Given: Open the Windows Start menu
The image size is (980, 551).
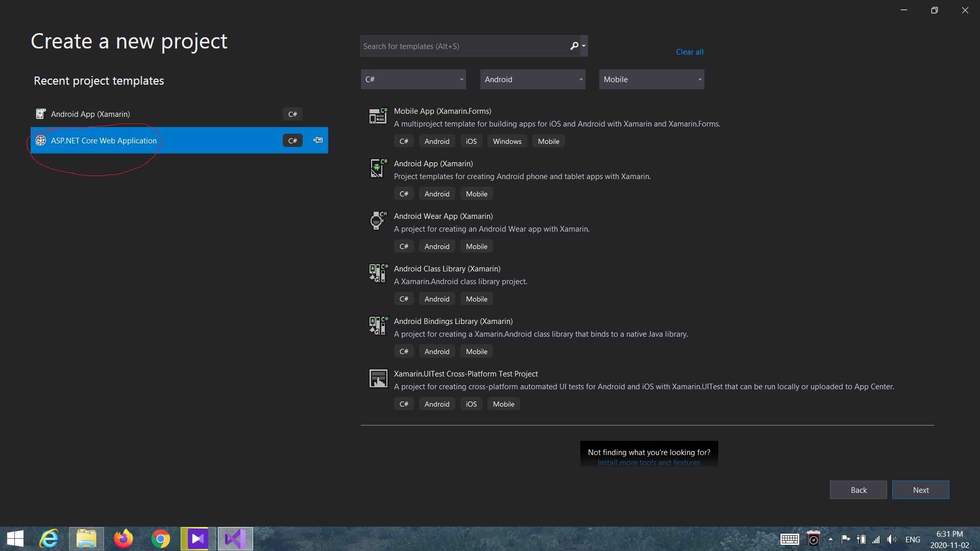Looking at the screenshot, I should click(x=15, y=539).
